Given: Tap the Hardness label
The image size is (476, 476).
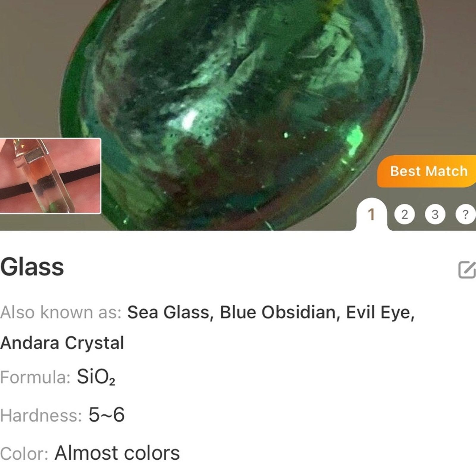Looking at the screenshot, I should pos(41,415).
